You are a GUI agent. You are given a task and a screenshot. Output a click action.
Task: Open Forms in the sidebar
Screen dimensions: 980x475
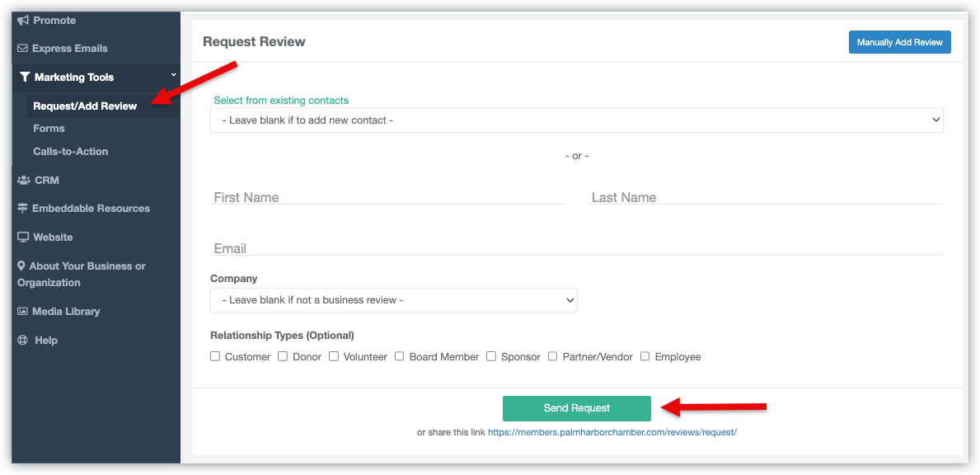pos(49,129)
